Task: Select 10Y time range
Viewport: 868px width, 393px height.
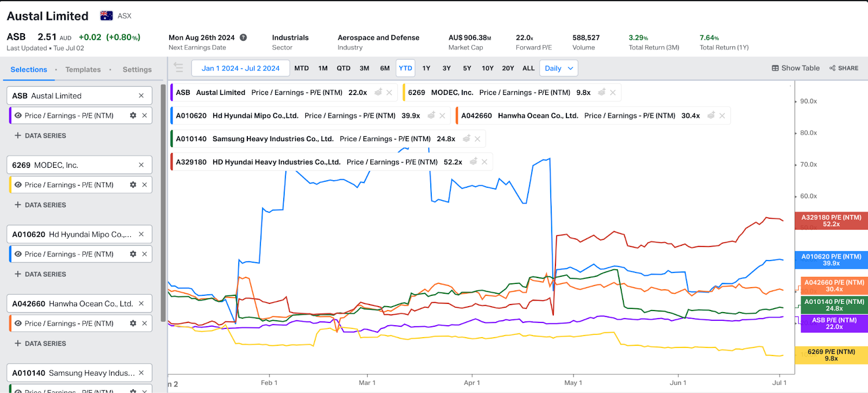Action: tap(488, 68)
